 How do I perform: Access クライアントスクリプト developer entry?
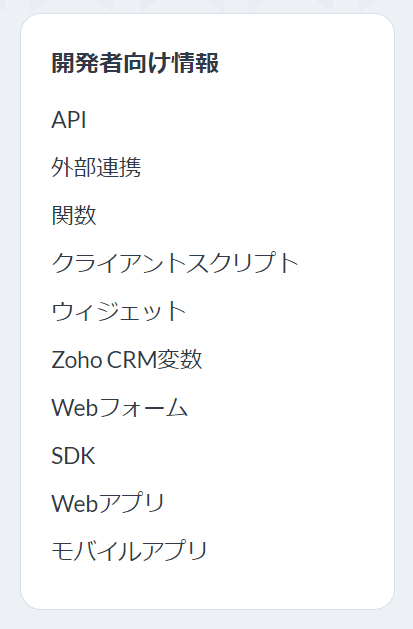pos(175,263)
